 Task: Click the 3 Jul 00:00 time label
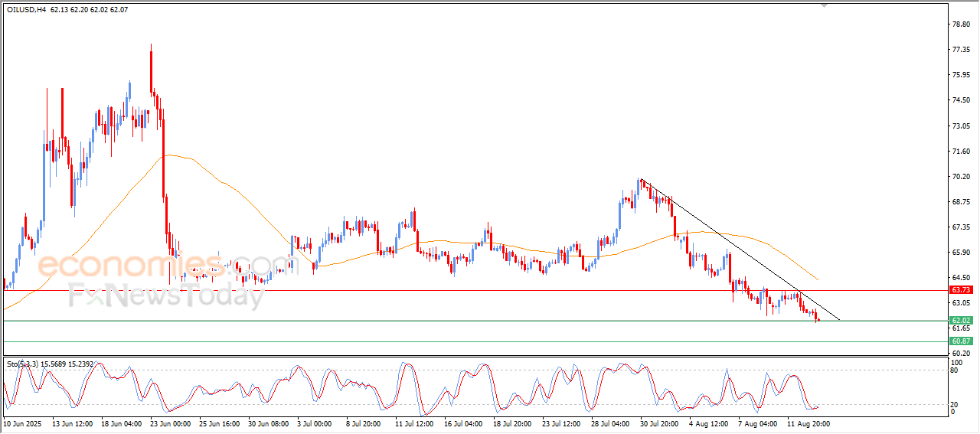[x=315, y=423]
